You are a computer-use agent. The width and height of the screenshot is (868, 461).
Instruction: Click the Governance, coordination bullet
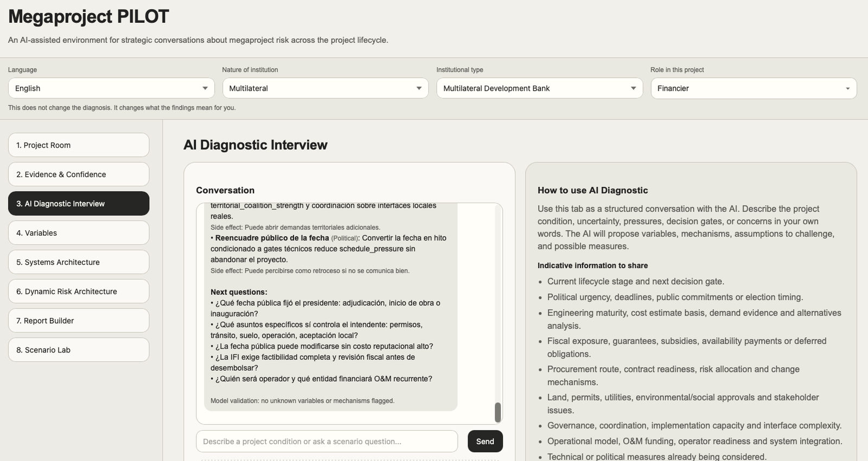694,425
